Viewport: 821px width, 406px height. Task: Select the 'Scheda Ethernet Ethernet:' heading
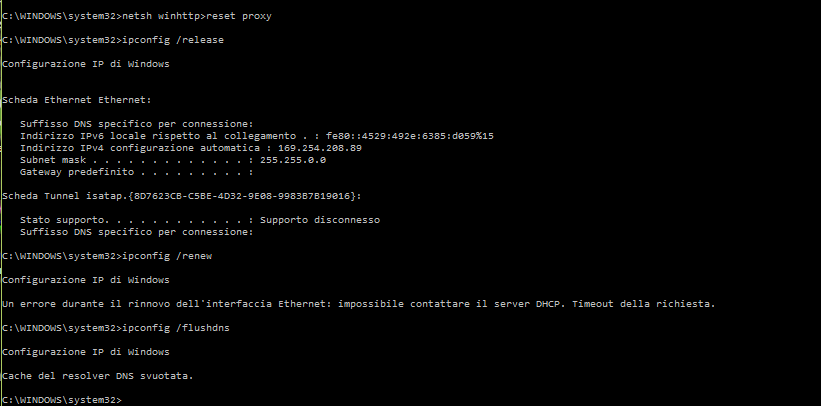click(x=77, y=100)
